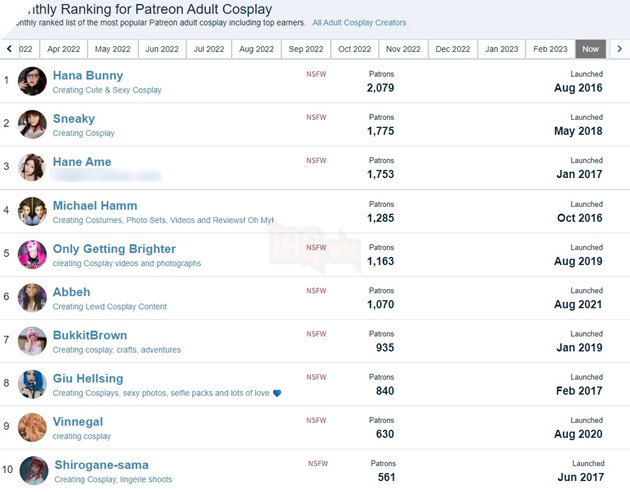The width and height of the screenshot is (630, 492).
Task: Click Hana Bunny's avatar thumbnail
Action: coord(32,81)
